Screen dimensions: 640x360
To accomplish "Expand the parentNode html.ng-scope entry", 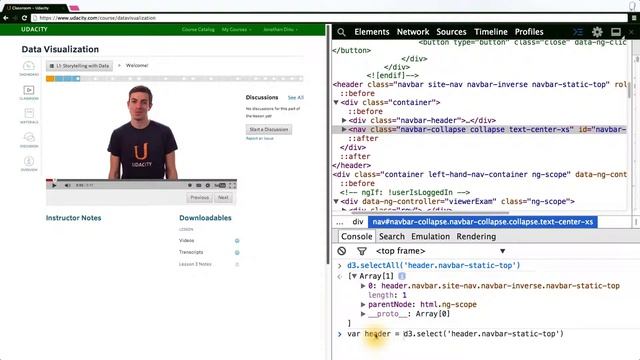I will (x=363, y=304).
